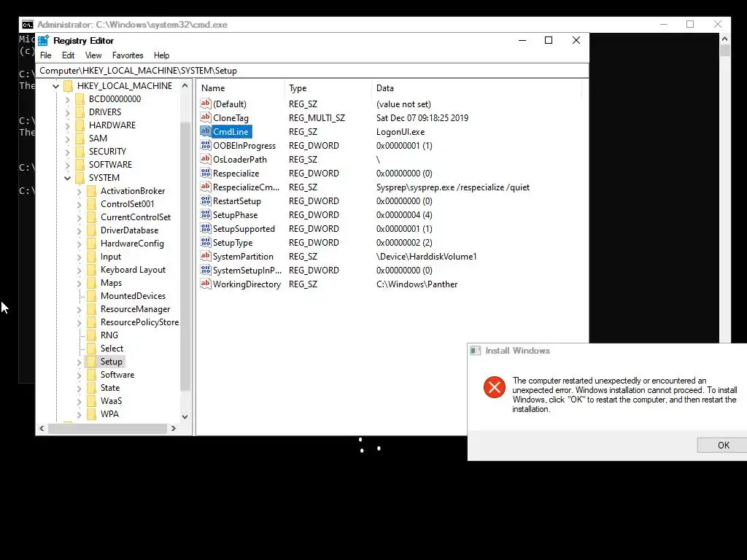Viewport: 747px width, 560px height.
Task: Click the SetupPhase DWORD icon
Action: [x=205, y=214]
